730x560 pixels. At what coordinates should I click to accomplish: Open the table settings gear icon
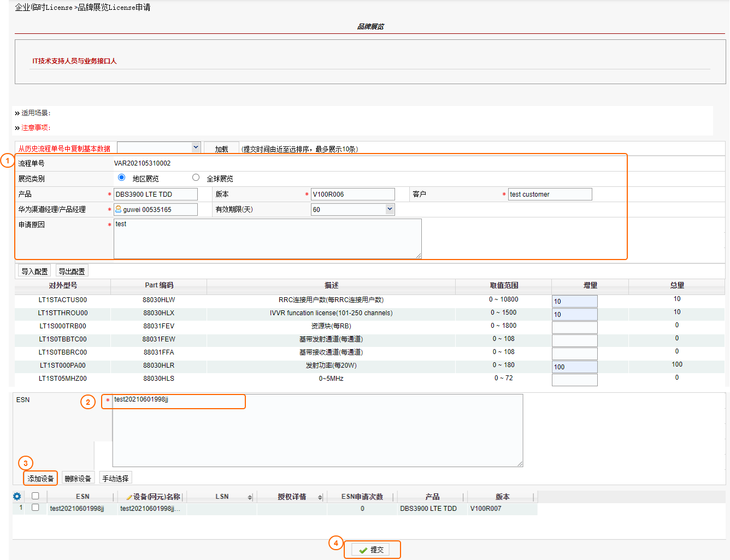[x=17, y=496]
